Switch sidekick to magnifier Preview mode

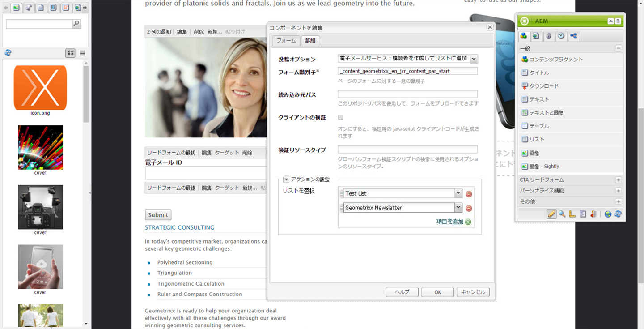coord(562,214)
